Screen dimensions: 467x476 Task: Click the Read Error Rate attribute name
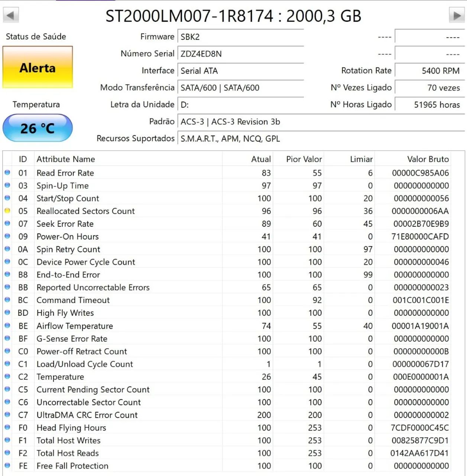(65, 173)
